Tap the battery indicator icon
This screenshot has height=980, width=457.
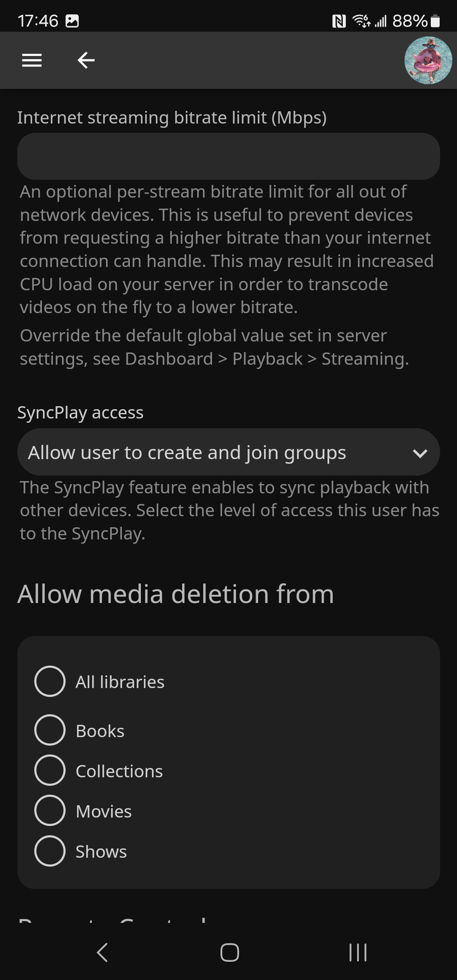[x=435, y=21]
